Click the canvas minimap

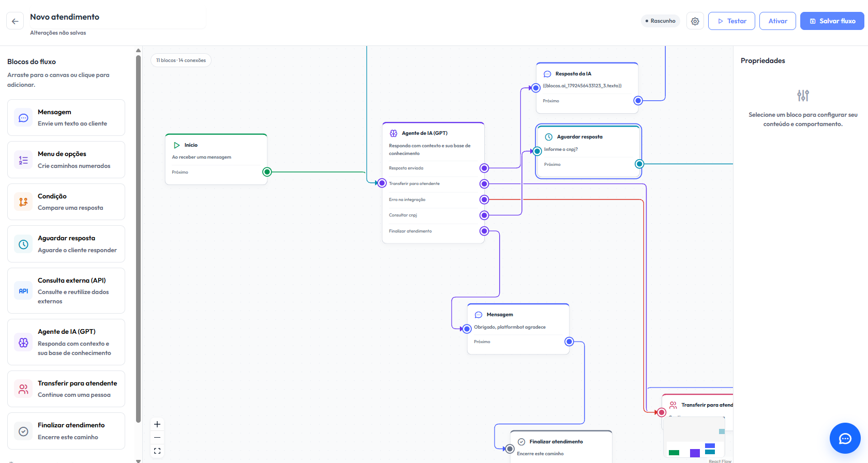[x=694, y=437]
